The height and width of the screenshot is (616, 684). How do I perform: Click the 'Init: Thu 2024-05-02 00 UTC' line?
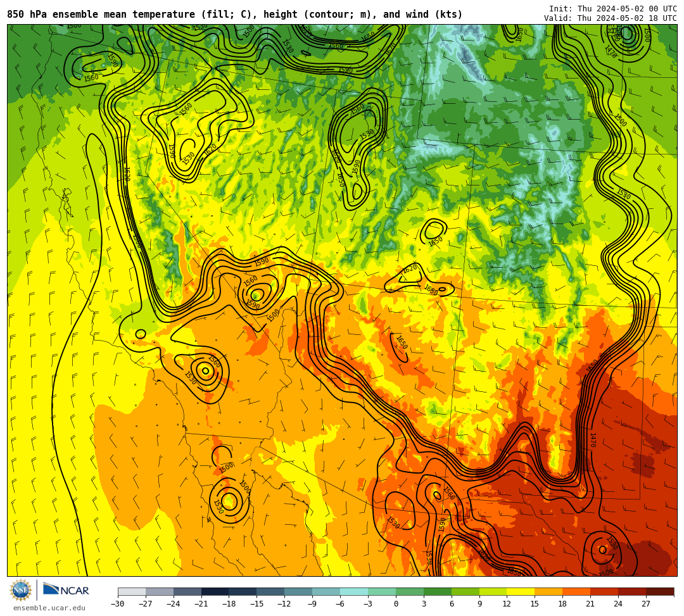tap(613, 9)
